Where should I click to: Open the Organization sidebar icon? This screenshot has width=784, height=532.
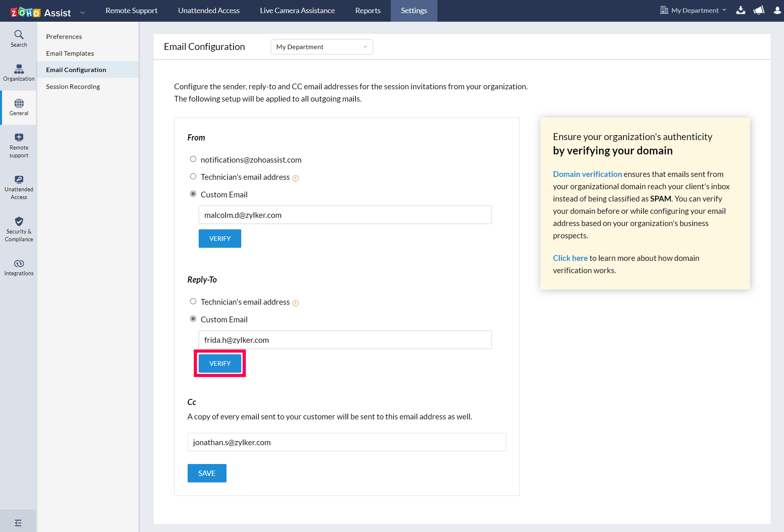tap(19, 72)
